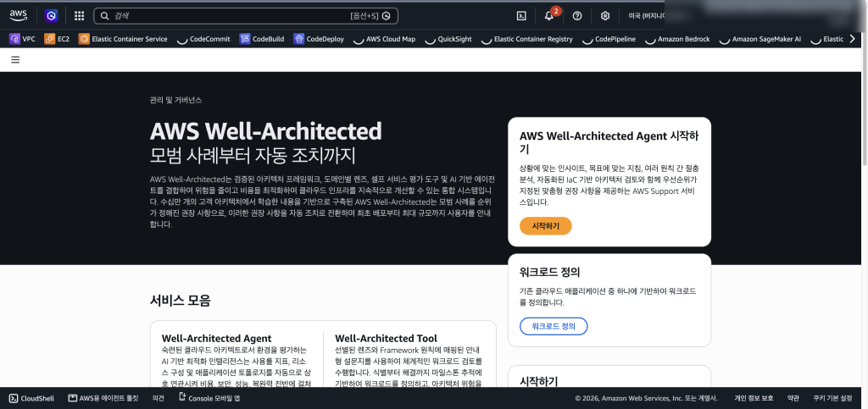Screen dimensions: 868x409
Task: Click the 워크로드 정의 card heading
Action: (549, 272)
